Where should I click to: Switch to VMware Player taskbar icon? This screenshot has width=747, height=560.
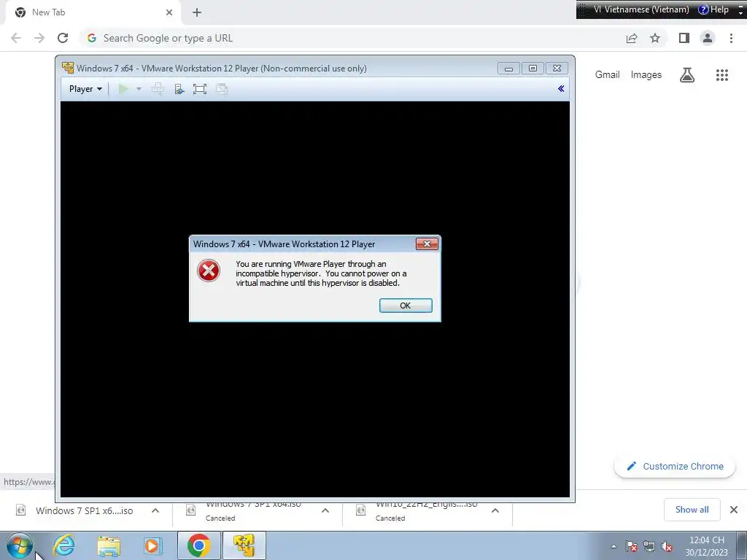pos(244,545)
